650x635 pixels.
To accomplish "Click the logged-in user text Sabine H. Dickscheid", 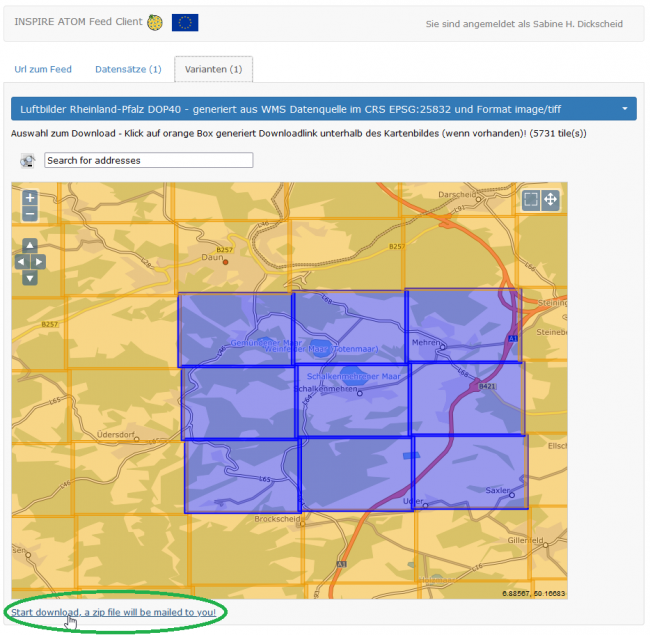I will tap(578, 24).
